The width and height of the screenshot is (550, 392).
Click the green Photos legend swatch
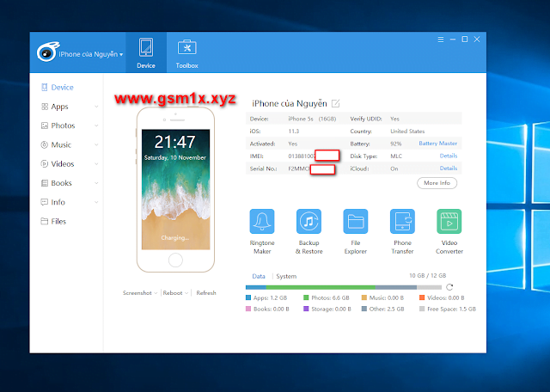point(306,297)
